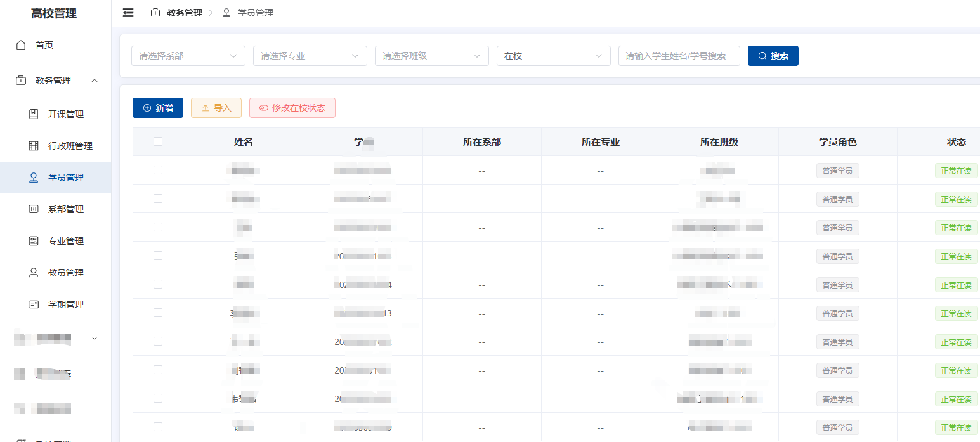Click the 教员管理 person icon
The height and width of the screenshot is (442, 980).
pyautogui.click(x=34, y=273)
